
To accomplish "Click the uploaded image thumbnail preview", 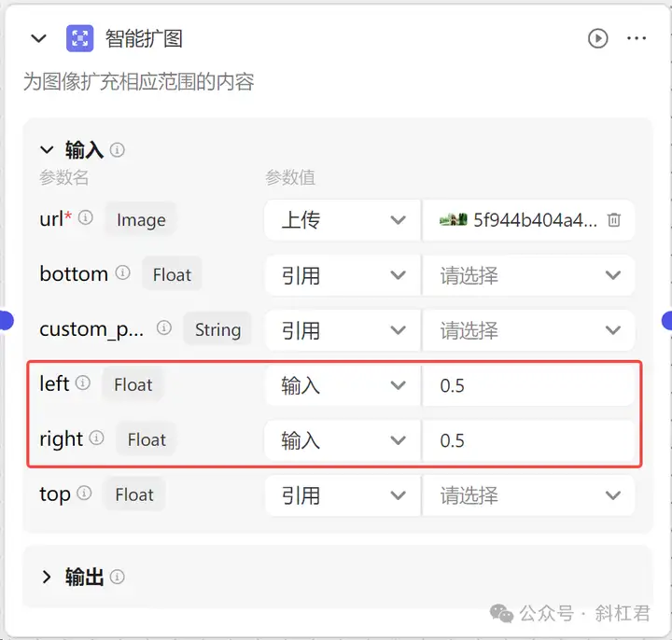I will (x=454, y=220).
